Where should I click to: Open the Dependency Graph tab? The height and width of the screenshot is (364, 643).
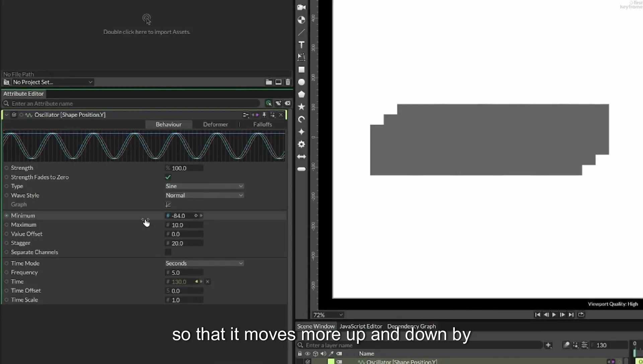(x=412, y=326)
